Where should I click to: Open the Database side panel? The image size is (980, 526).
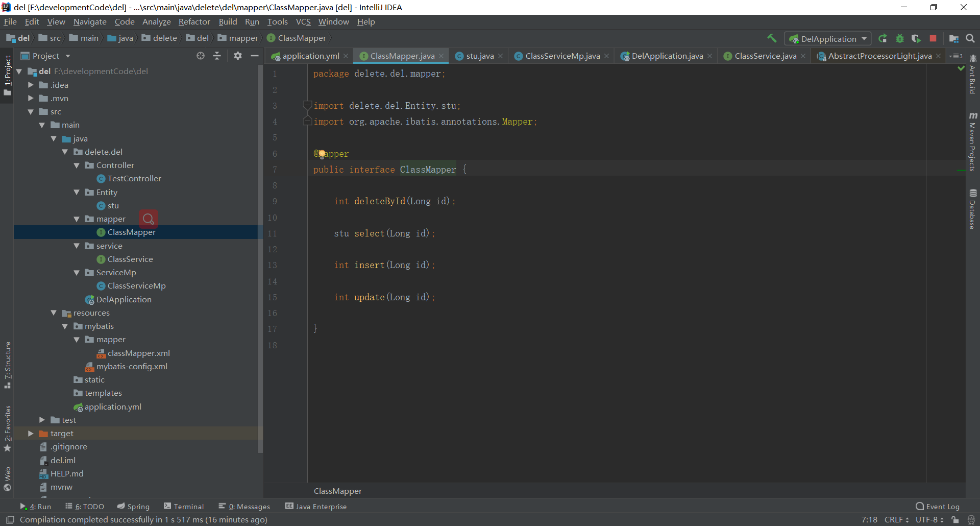point(973,209)
